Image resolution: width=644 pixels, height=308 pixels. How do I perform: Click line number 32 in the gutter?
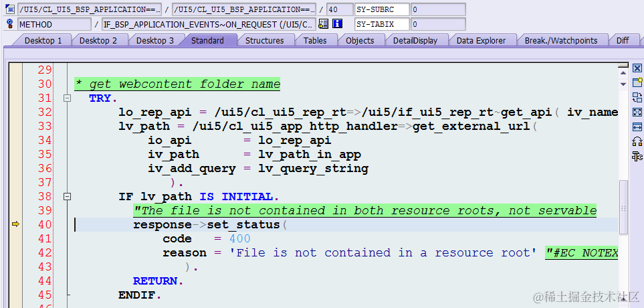[x=45, y=112]
